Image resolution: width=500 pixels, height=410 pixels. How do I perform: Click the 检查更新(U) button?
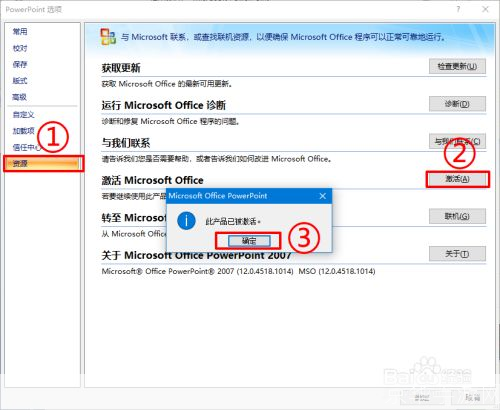pyautogui.click(x=457, y=66)
